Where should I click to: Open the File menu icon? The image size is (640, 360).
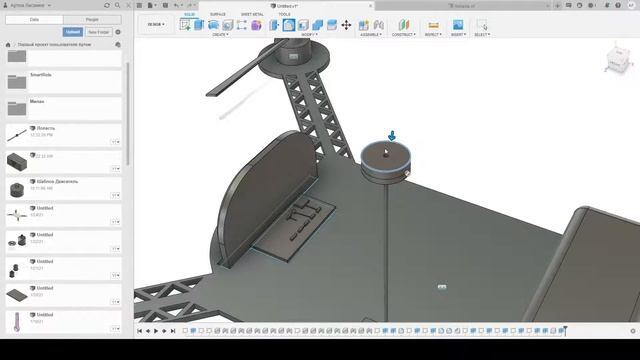[x=151, y=5]
